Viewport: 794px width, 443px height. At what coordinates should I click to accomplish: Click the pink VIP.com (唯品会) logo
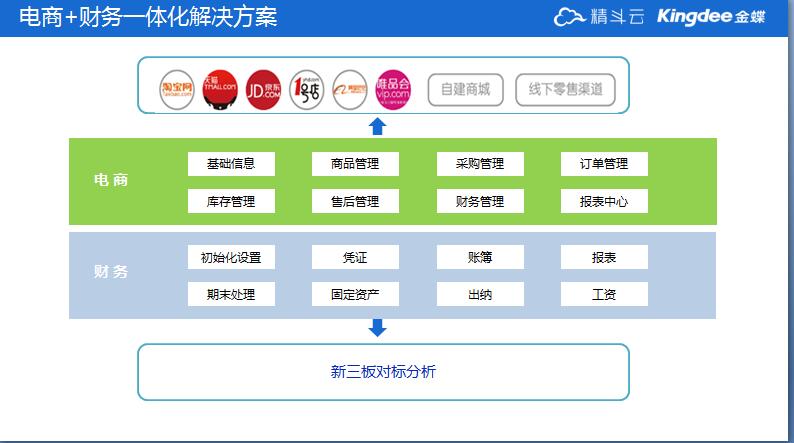pyautogui.click(x=393, y=90)
